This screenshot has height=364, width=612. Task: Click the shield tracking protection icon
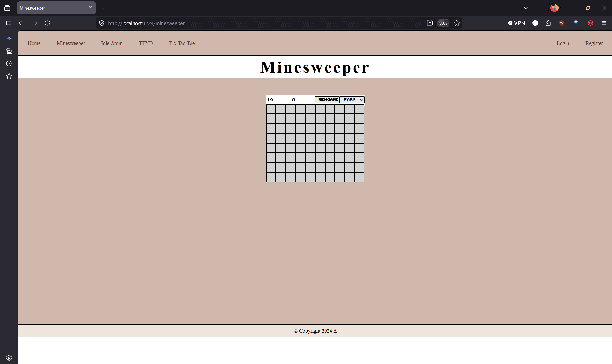[102, 23]
